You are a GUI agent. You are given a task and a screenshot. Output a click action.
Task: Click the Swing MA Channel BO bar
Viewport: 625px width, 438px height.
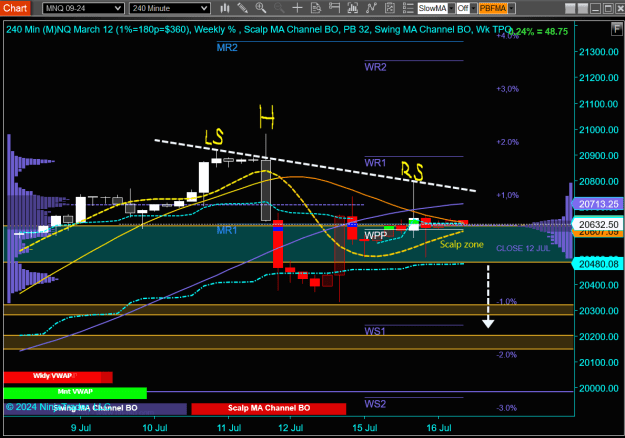pyautogui.click(x=95, y=409)
